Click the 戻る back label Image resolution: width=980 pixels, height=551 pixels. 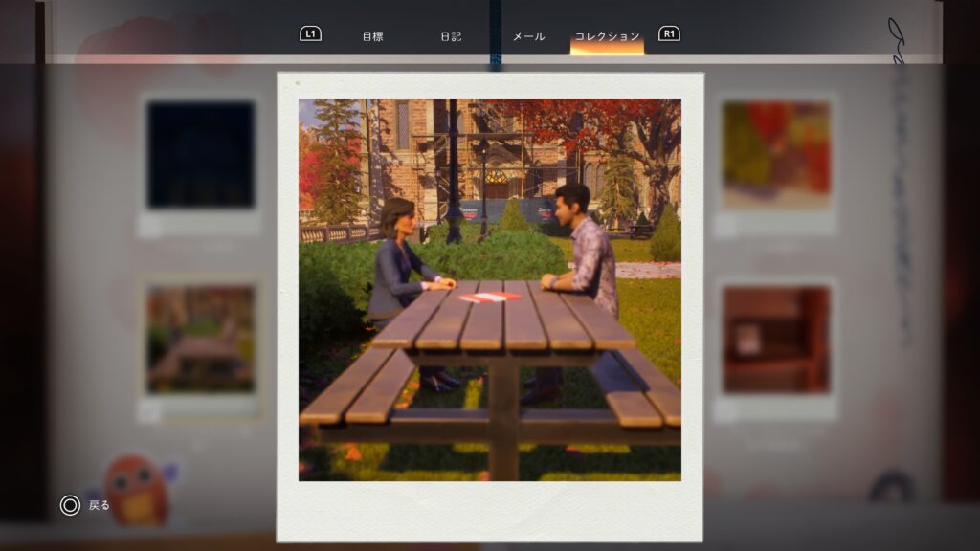pyautogui.click(x=100, y=505)
